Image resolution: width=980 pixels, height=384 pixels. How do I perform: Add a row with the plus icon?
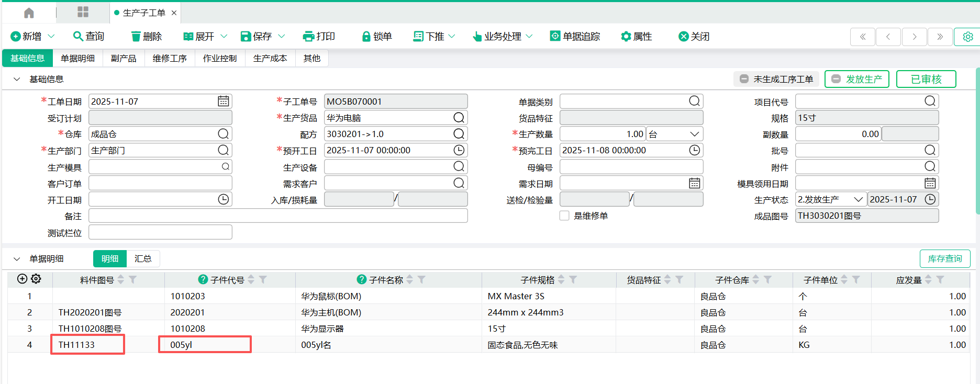pyautogui.click(x=22, y=279)
